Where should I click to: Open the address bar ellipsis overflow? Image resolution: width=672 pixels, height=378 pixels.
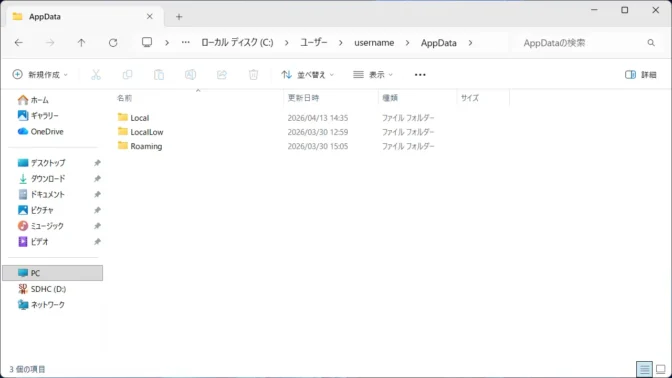[186, 42]
